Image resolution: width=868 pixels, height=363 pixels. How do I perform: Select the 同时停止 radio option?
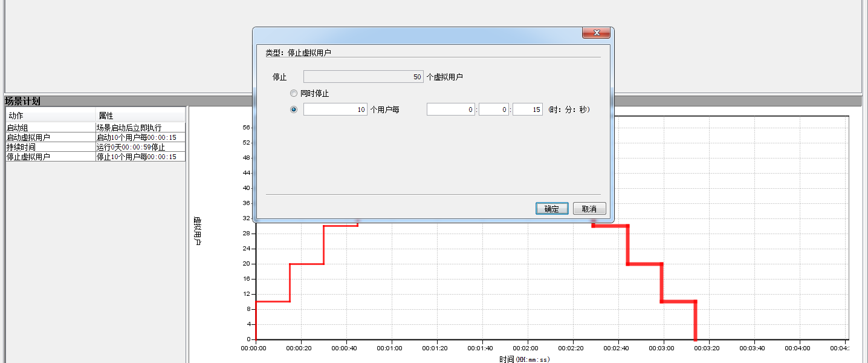[294, 94]
